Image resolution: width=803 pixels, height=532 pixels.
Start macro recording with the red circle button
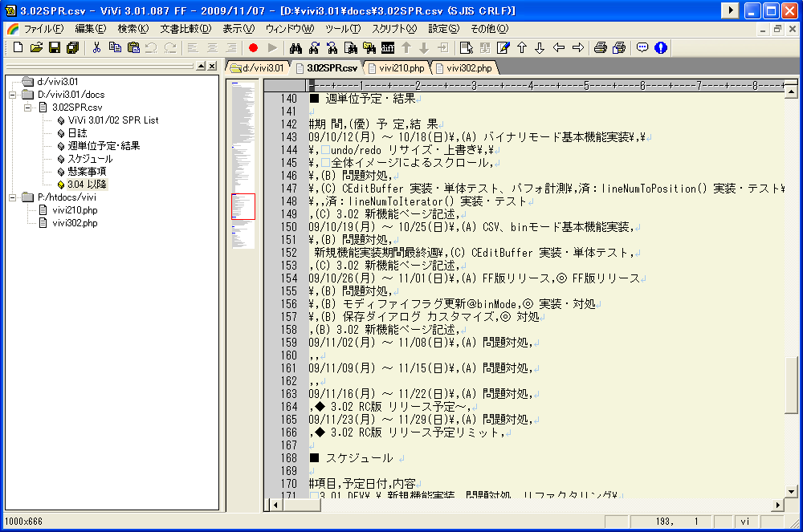click(253, 48)
